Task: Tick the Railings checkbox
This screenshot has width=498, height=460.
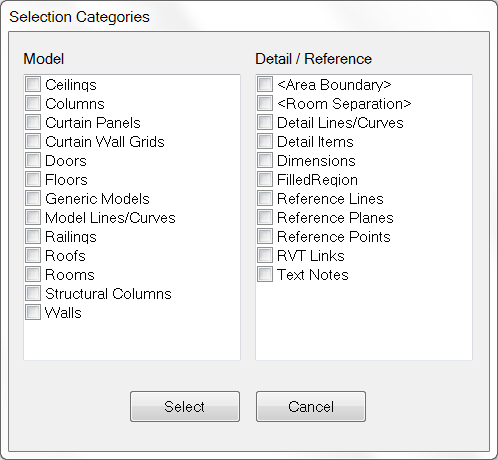Action: click(x=33, y=236)
